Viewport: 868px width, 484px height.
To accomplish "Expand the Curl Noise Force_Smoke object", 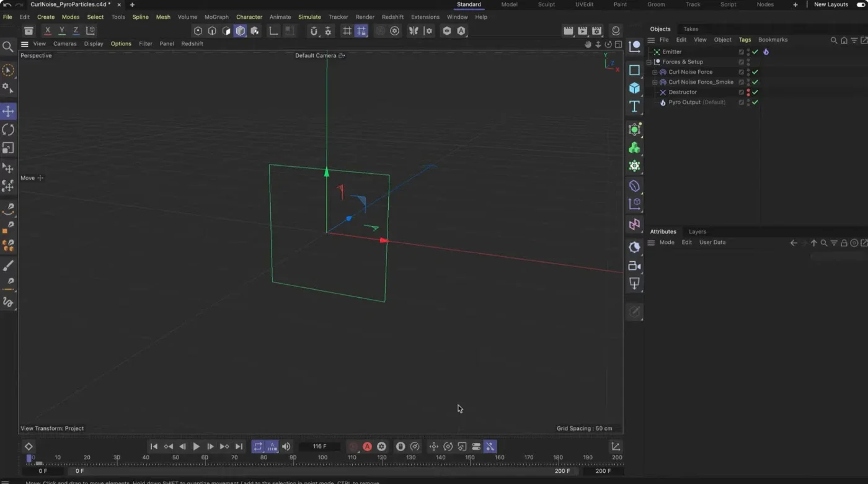I will (655, 82).
